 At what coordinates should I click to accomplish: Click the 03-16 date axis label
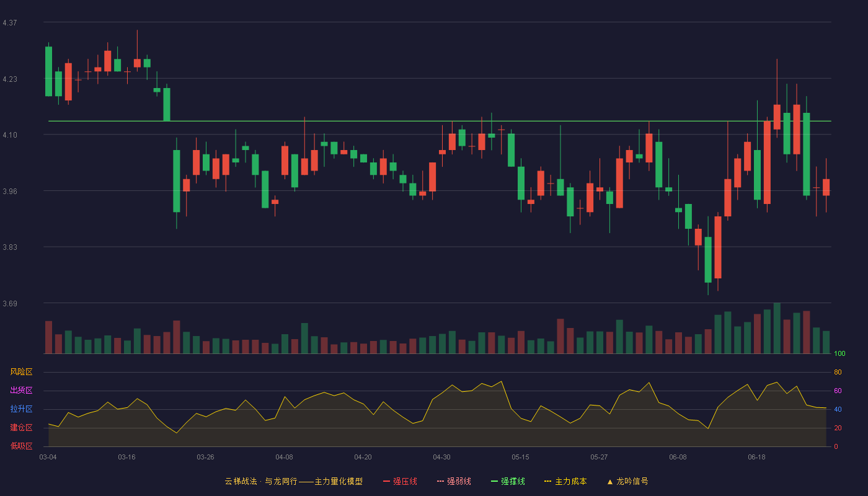pos(126,457)
